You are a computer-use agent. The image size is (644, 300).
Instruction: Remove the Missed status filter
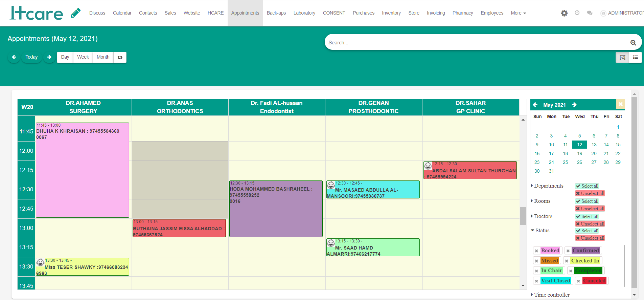click(536, 261)
